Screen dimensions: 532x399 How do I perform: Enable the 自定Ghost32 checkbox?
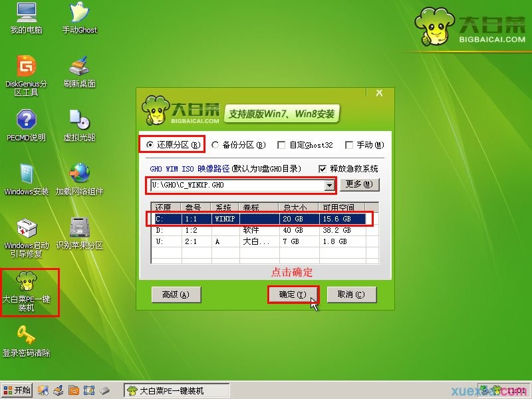(281, 145)
